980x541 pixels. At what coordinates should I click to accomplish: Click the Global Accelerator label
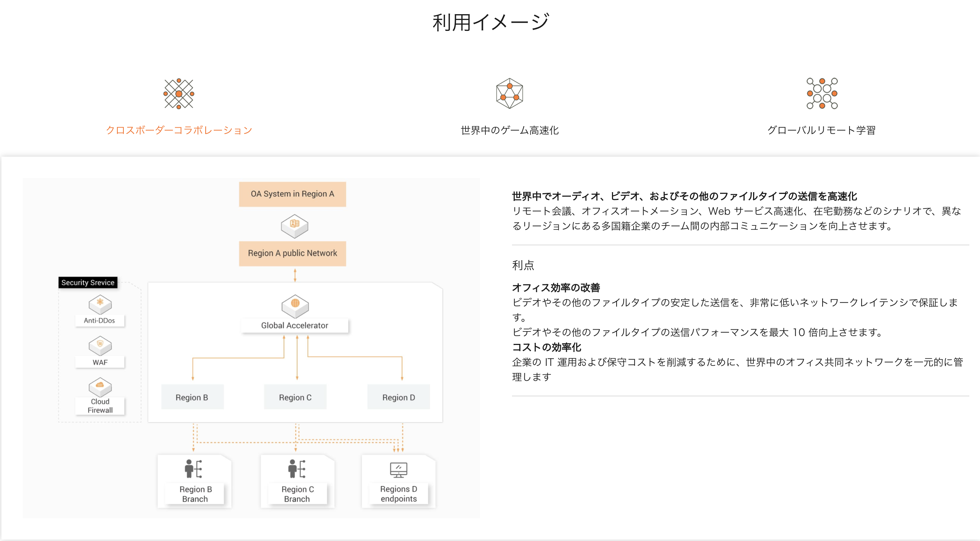click(294, 326)
